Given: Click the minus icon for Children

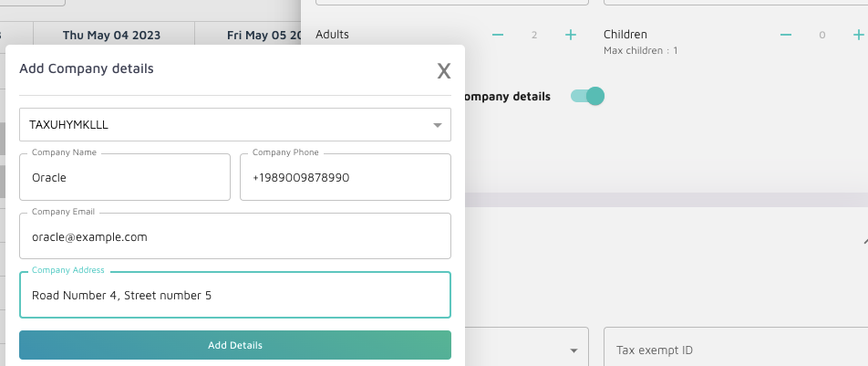Looking at the screenshot, I should [786, 35].
